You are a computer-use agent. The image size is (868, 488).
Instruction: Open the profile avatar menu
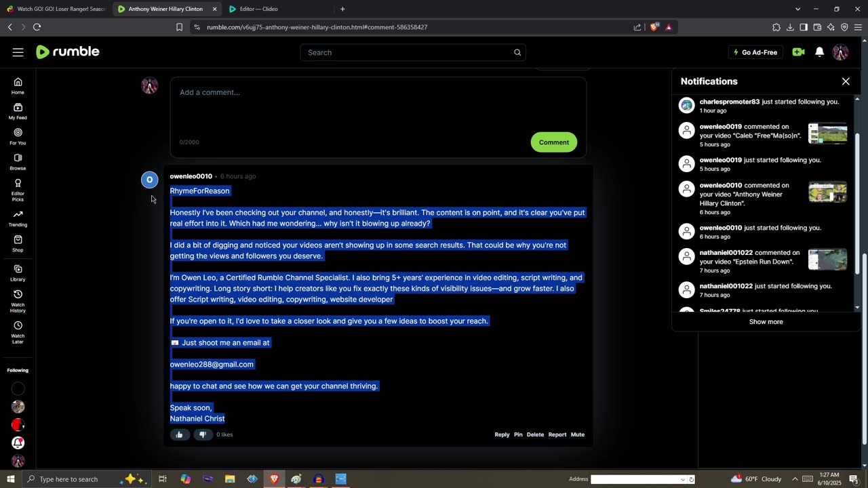[x=840, y=52]
